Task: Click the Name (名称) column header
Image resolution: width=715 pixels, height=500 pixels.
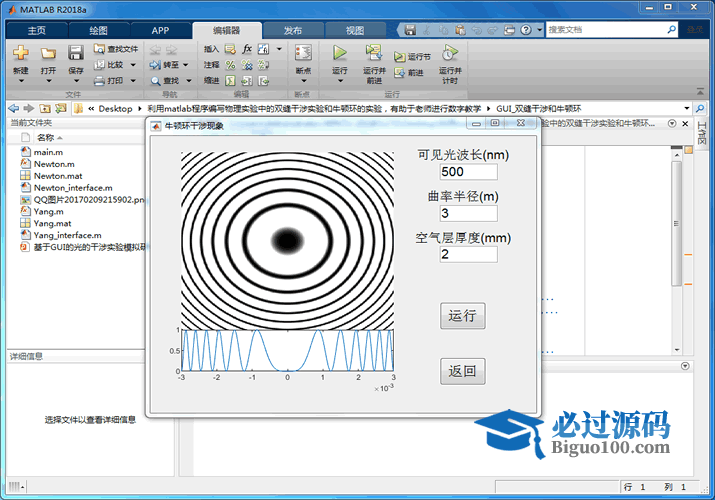Action: click(x=46, y=137)
